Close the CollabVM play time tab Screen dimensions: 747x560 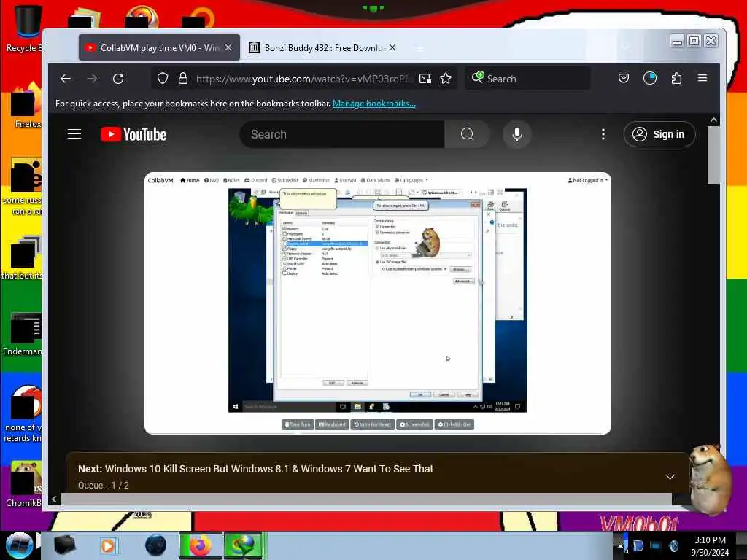228,47
